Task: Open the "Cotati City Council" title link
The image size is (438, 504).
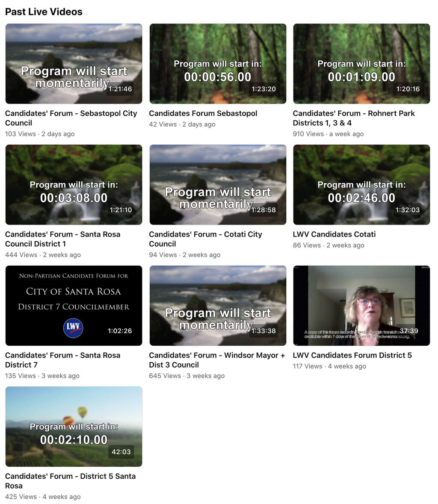Action: coord(205,239)
